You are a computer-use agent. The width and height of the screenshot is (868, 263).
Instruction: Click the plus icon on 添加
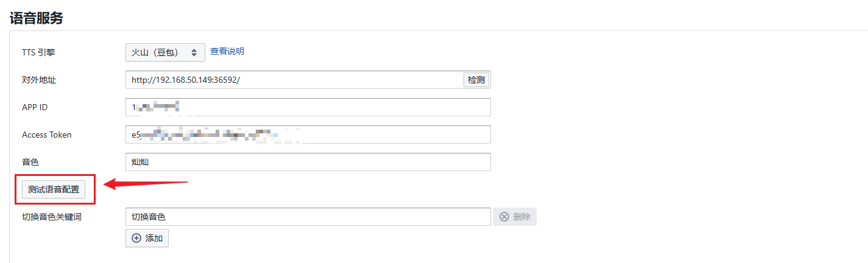[136, 238]
